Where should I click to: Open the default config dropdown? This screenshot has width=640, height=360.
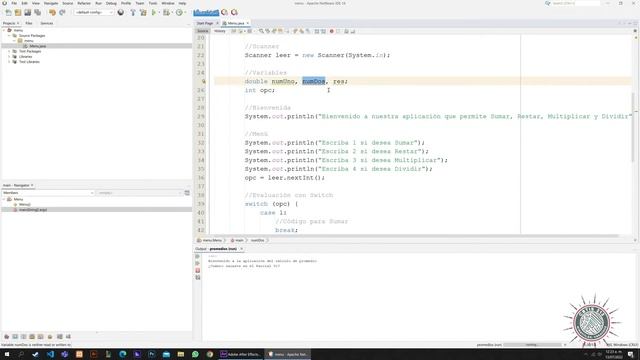pyautogui.click(x=94, y=13)
